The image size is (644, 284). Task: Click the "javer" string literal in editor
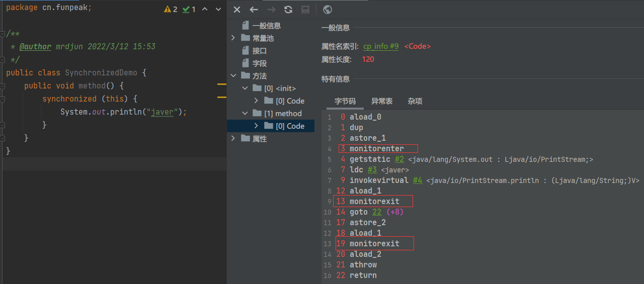pyautogui.click(x=162, y=112)
